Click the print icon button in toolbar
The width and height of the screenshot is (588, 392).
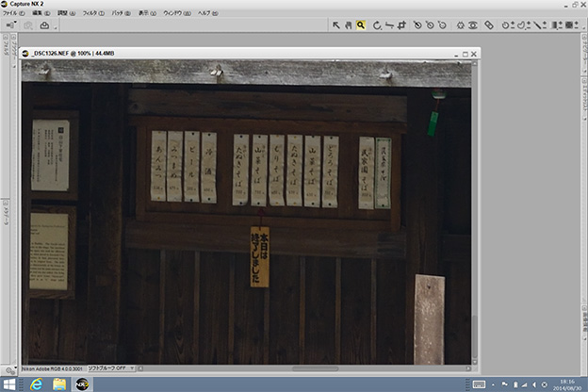tap(43, 25)
